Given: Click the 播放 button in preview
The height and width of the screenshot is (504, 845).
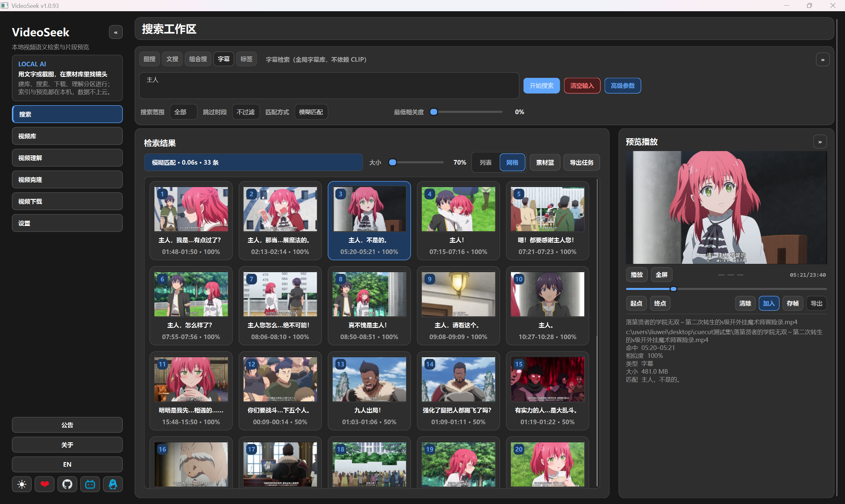Looking at the screenshot, I should coord(637,275).
